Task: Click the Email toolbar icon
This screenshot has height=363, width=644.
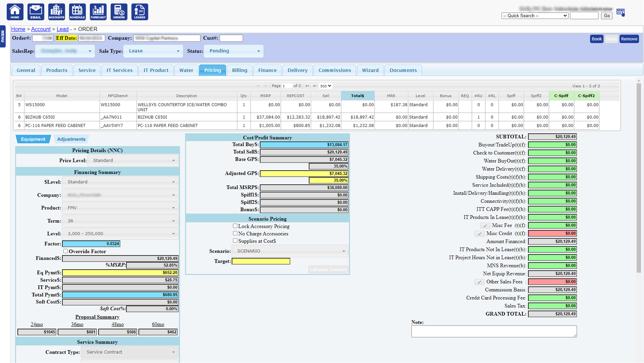Action: [36, 12]
